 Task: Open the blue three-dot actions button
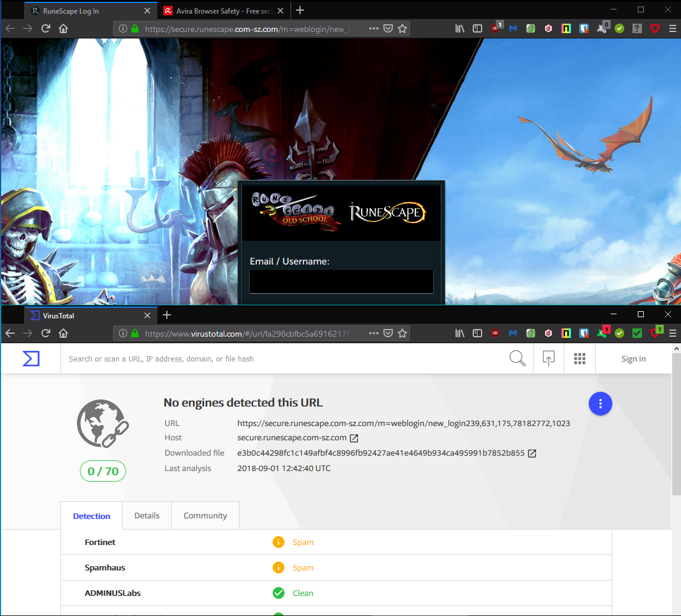tap(600, 404)
